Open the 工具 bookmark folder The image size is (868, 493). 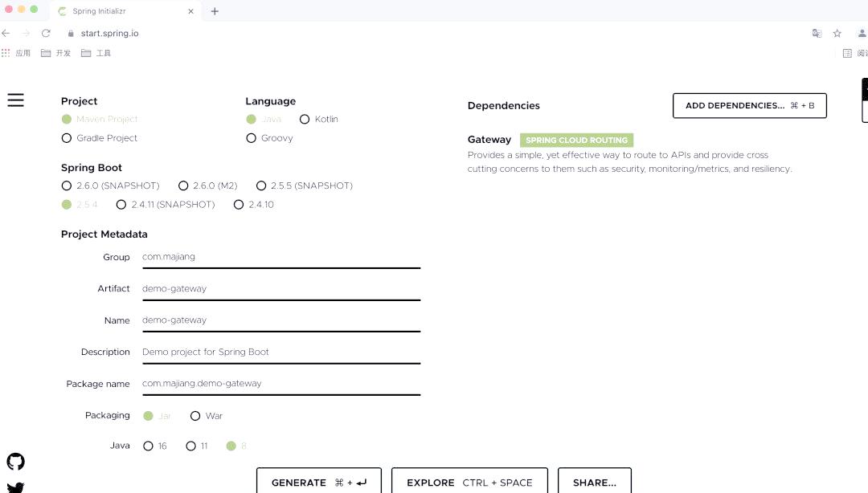(96, 53)
